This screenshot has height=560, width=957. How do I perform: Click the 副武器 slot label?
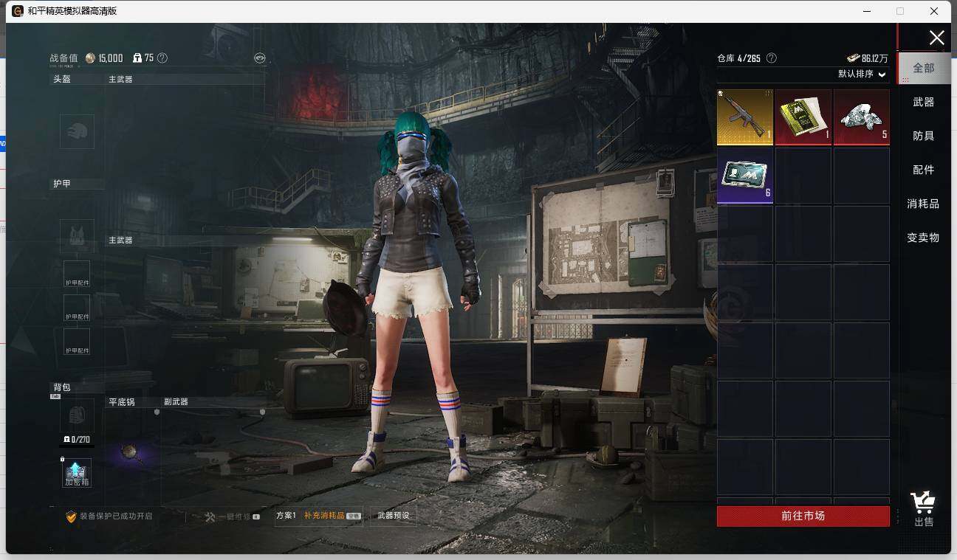(176, 402)
